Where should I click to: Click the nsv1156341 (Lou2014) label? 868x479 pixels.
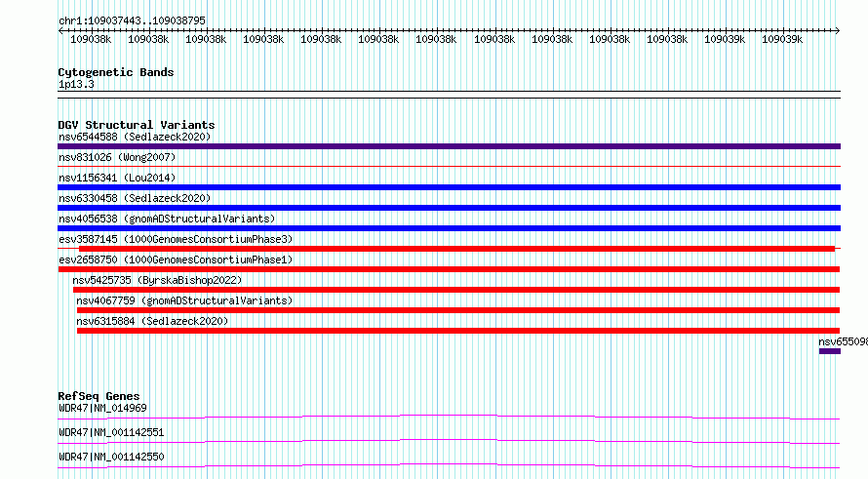coord(117,178)
